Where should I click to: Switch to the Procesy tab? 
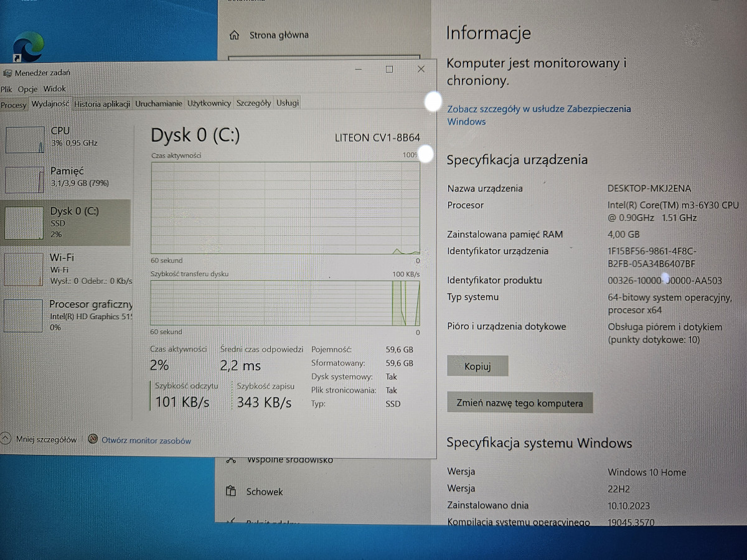click(x=14, y=105)
